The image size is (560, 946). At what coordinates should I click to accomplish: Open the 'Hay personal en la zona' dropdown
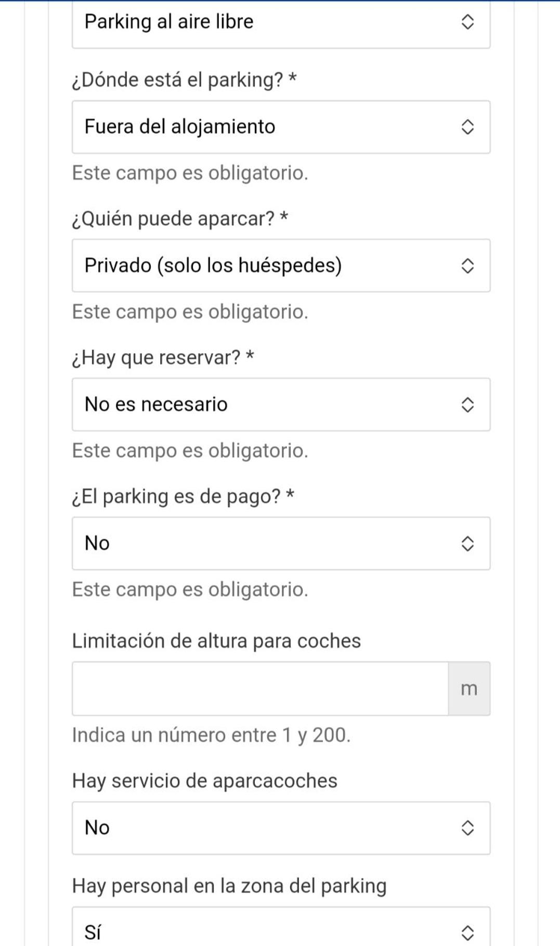point(281,927)
